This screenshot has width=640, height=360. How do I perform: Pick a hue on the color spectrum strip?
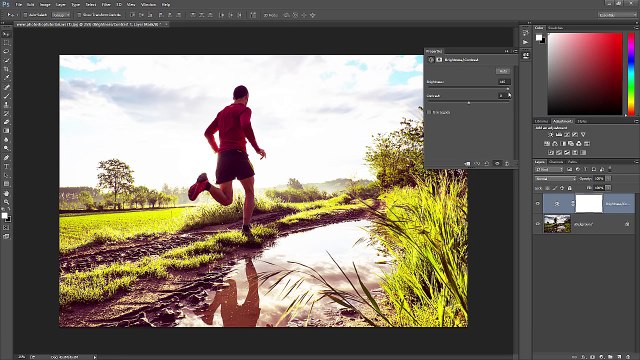click(631, 74)
